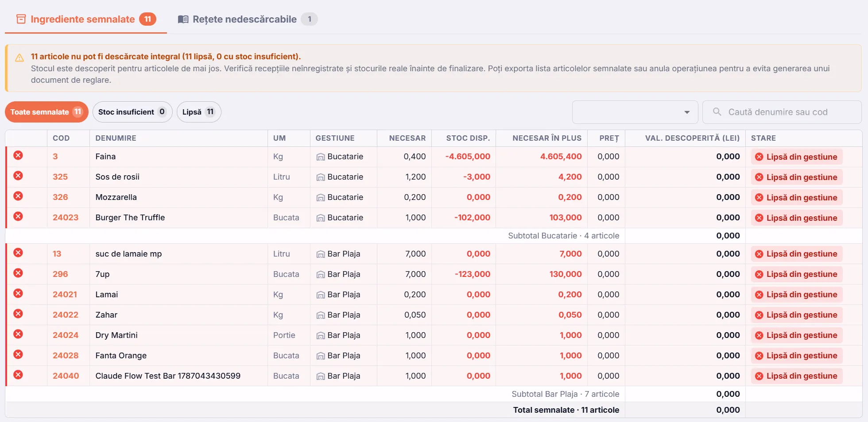
Task: Click the warehouse icon in the 7up row
Action: click(321, 275)
